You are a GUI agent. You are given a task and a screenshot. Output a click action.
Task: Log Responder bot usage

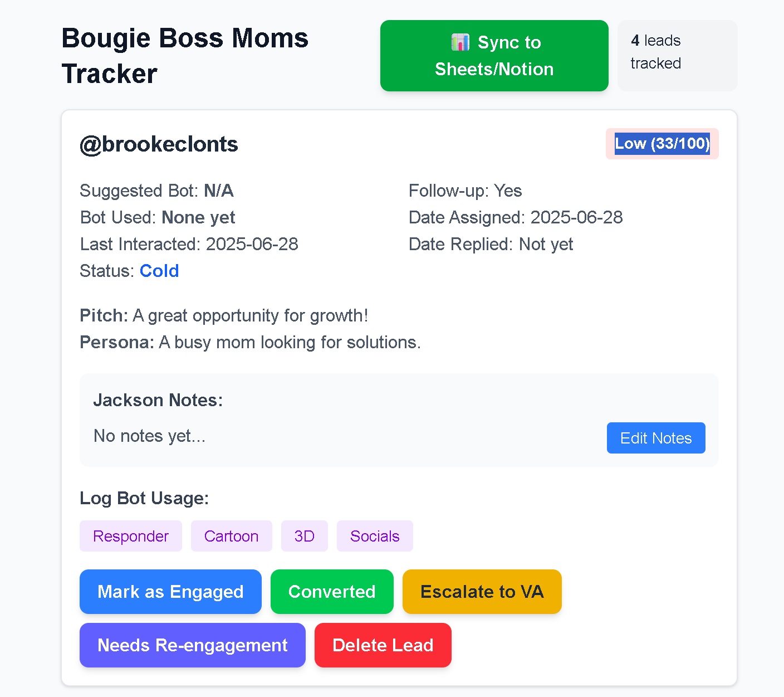[x=131, y=536]
